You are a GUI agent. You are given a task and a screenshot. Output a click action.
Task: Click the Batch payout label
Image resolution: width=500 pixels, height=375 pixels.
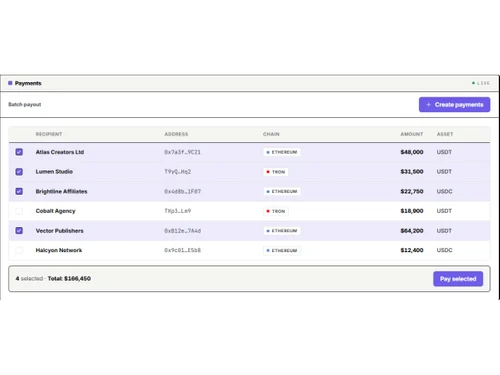25,105
